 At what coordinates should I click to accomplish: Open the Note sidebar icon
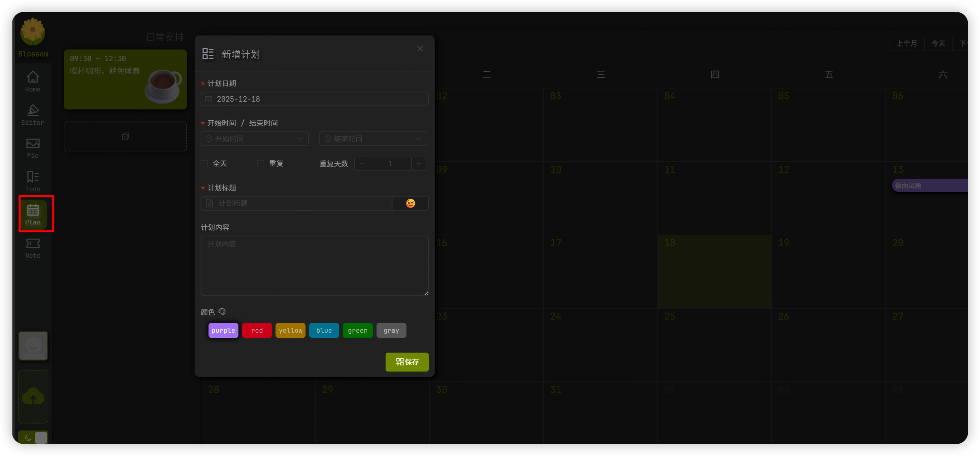pos(33,248)
